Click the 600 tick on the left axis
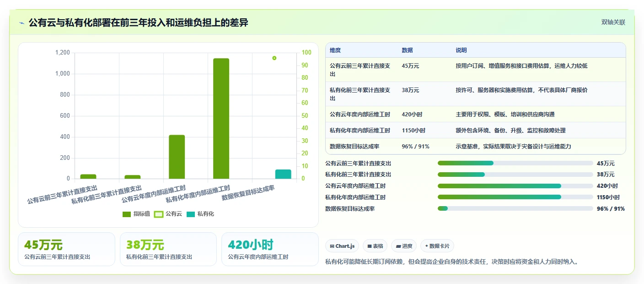This screenshot has width=644, height=284. click(65, 116)
